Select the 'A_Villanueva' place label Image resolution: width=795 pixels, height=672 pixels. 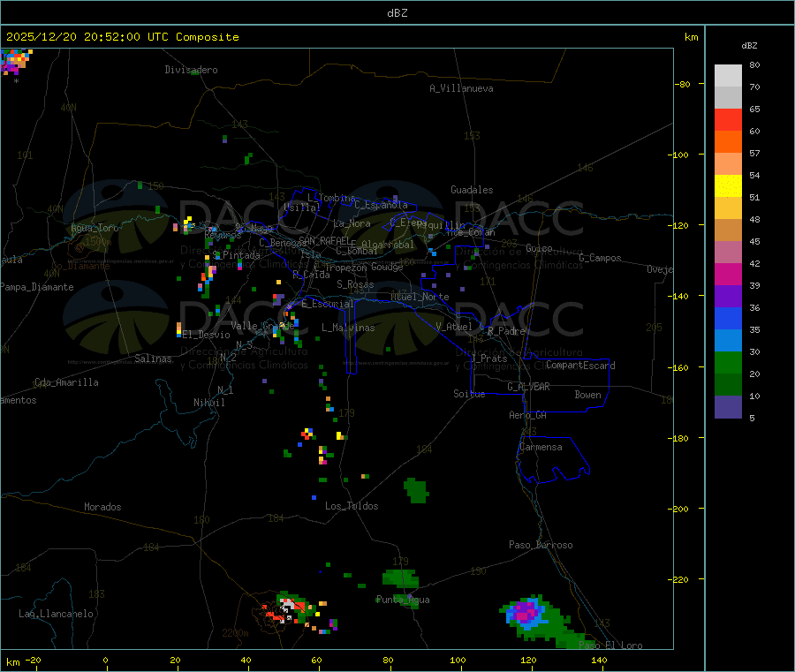click(x=461, y=88)
